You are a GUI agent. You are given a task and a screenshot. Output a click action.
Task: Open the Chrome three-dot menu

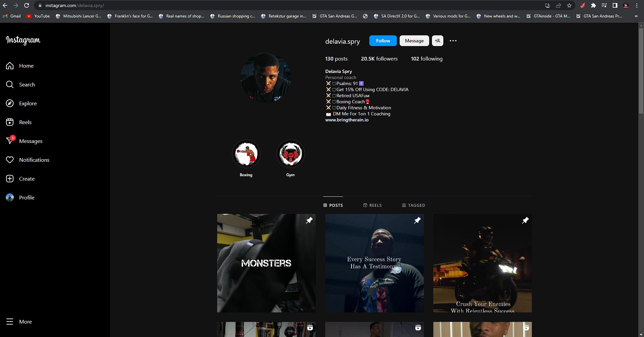click(637, 5)
